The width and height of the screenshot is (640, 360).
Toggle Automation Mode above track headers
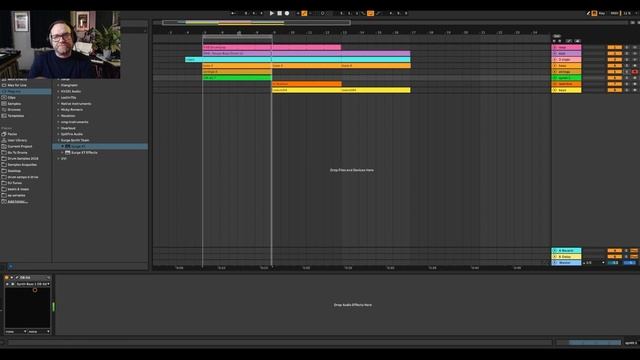pyautogui.click(x=569, y=41)
